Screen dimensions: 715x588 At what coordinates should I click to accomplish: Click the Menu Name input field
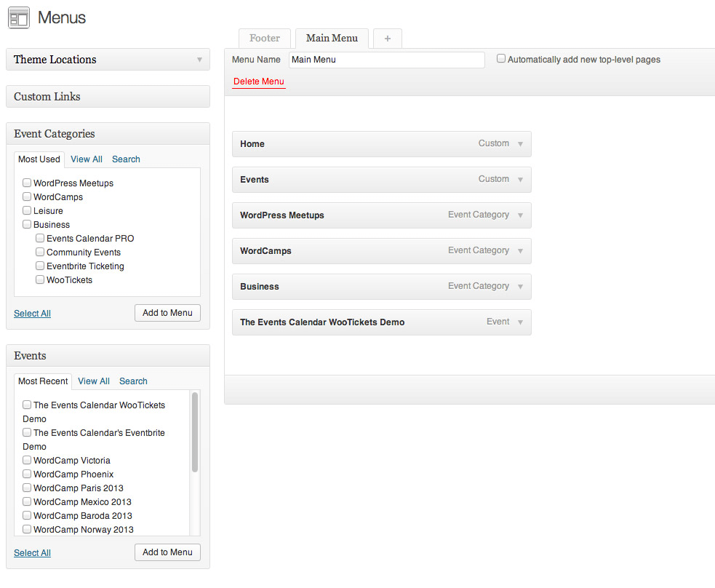click(387, 60)
